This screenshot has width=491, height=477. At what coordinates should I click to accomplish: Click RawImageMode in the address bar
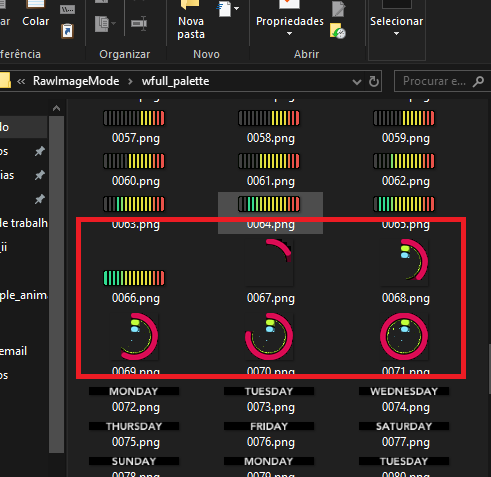tap(76, 81)
